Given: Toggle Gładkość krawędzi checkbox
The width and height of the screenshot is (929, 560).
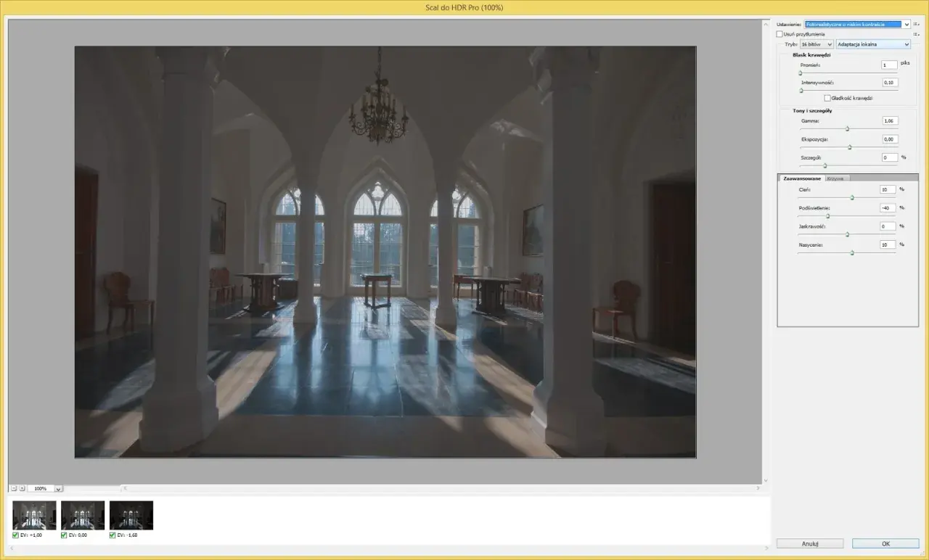Looking at the screenshot, I should tap(827, 98).
